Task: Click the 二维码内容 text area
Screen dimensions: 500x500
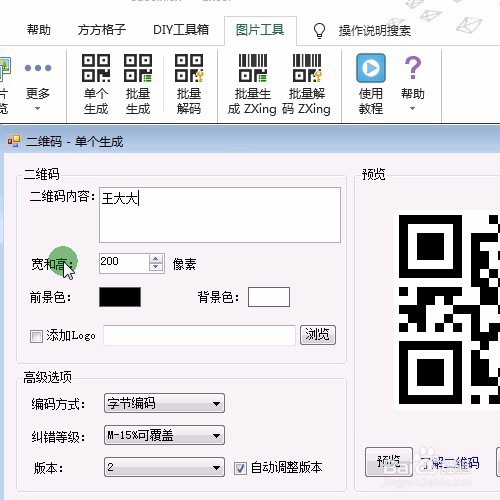Action: click(220, 215)
